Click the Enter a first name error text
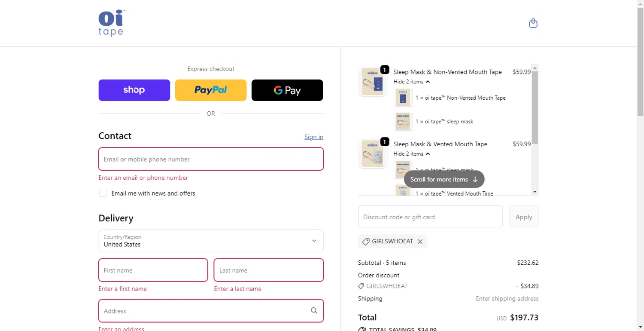The image size is (644, 331). coord(122,289)
